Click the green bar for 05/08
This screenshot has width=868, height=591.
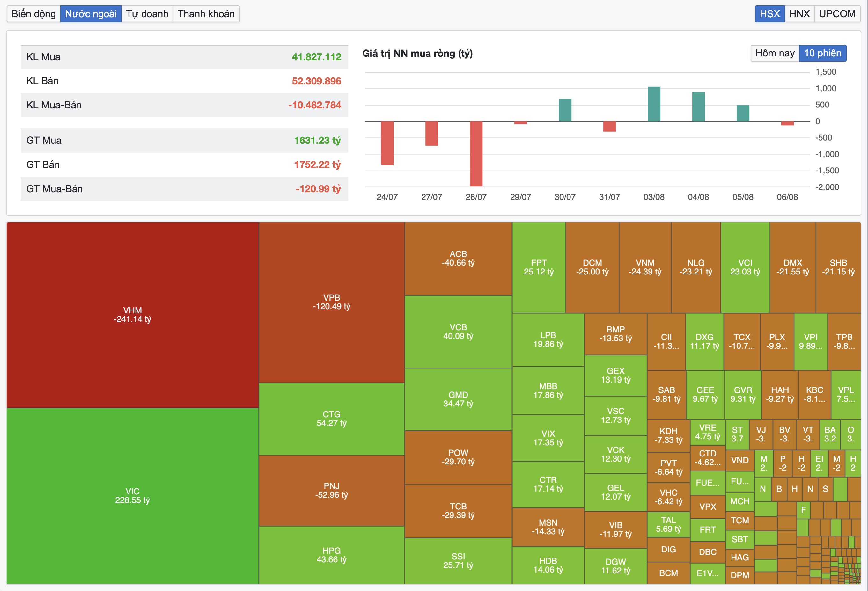click(x=743, y=113)
